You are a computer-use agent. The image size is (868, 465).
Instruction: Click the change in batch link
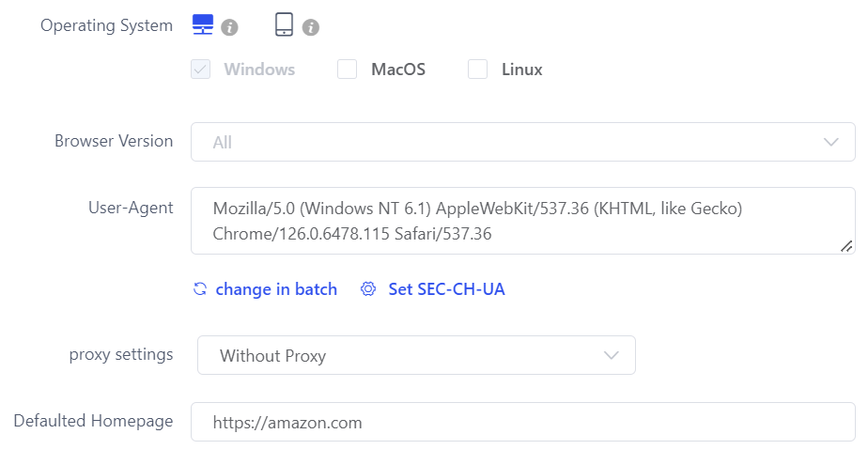point(276,289)
